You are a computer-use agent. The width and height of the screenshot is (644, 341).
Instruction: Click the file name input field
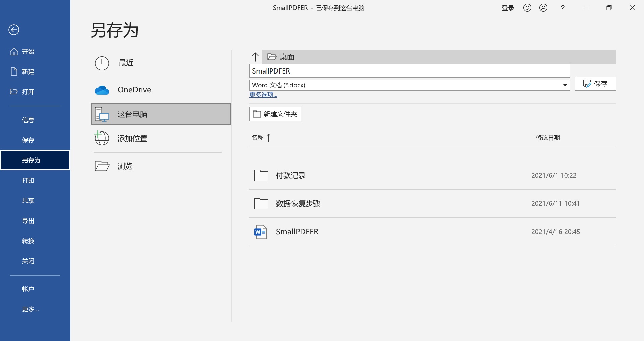point(410,71)
